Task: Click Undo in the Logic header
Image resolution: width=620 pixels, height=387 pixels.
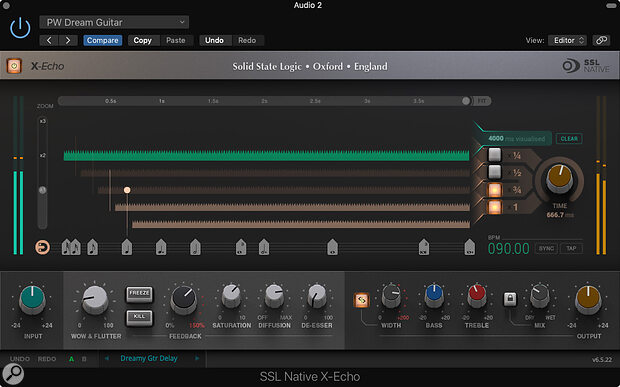Action: point(214,40)
